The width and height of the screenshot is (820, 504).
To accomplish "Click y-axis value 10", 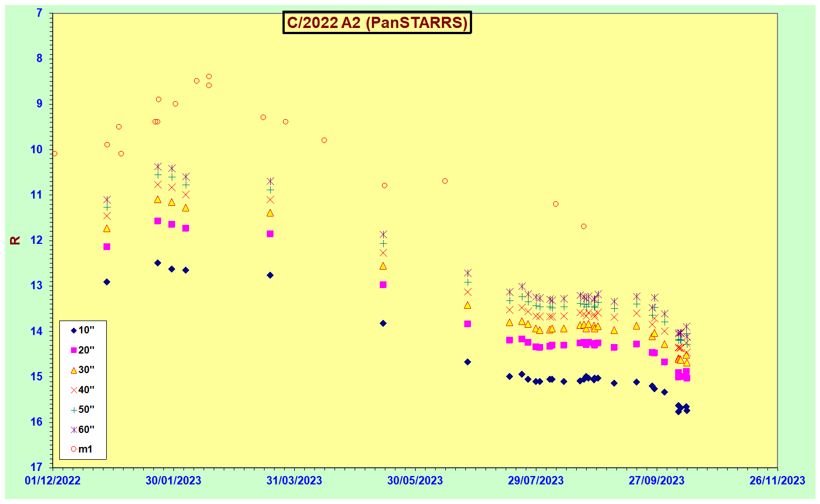I will coord(36,149).
